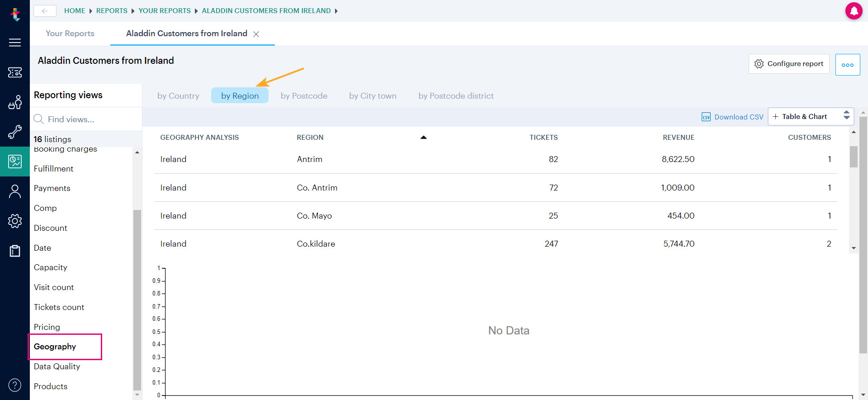The image size is (868, 400).
Task: Click tickets value 247
Action: [551, 244]
